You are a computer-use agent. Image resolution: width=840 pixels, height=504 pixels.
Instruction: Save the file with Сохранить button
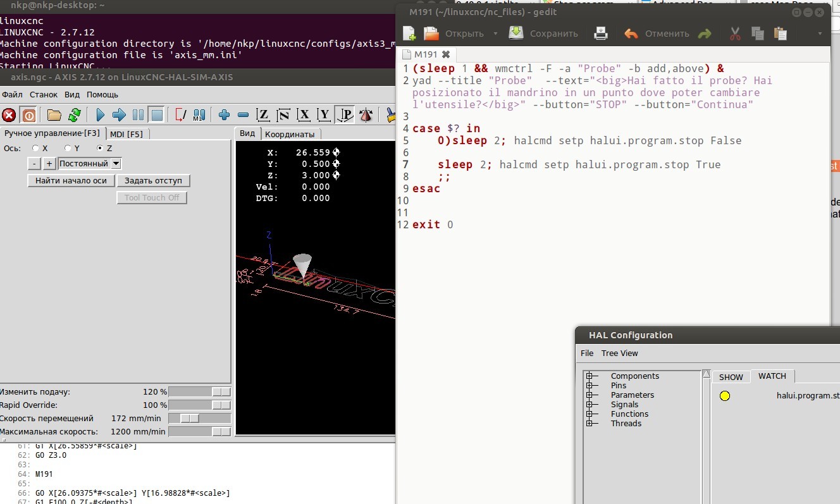click(x=543, y=34)
